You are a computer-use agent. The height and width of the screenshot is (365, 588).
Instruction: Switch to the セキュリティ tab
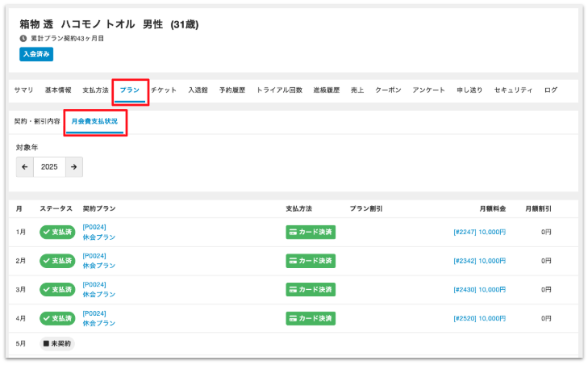[x=513, y=90]
